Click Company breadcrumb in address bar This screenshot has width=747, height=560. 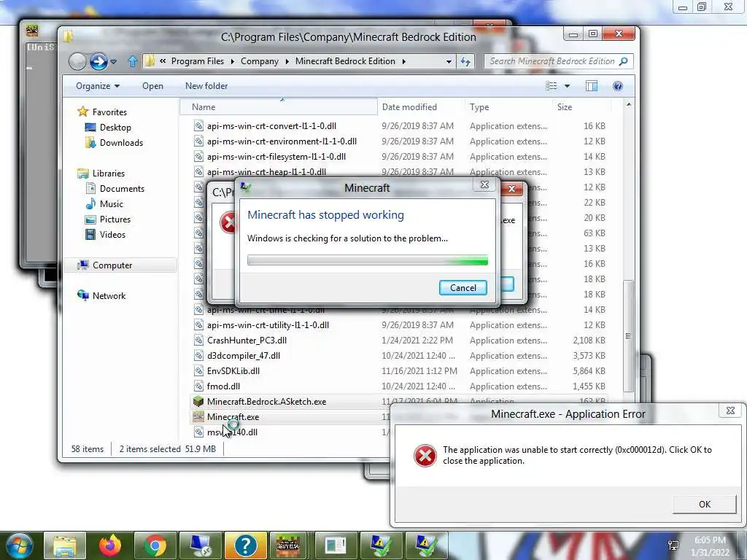(x=259, y=61)
